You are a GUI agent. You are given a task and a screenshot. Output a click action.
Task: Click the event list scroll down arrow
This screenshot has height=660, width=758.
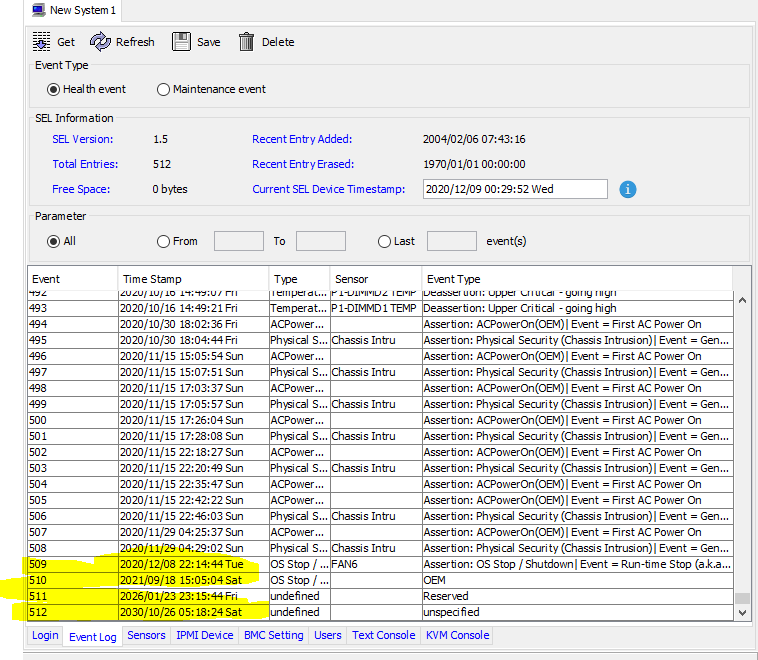[x=743, y=613]
